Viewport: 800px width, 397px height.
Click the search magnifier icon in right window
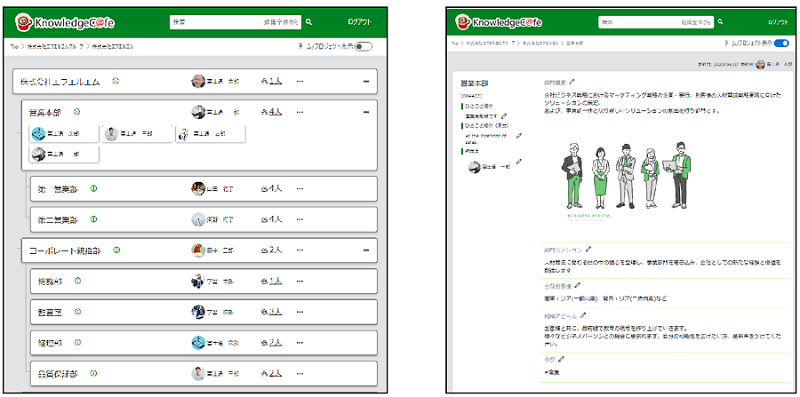720,22
